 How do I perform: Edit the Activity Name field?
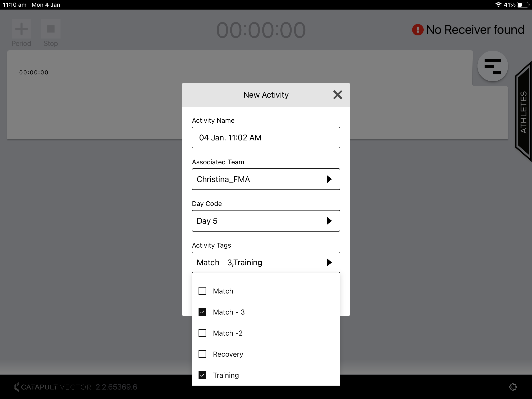pyautogui.click(x=266, y=138)
